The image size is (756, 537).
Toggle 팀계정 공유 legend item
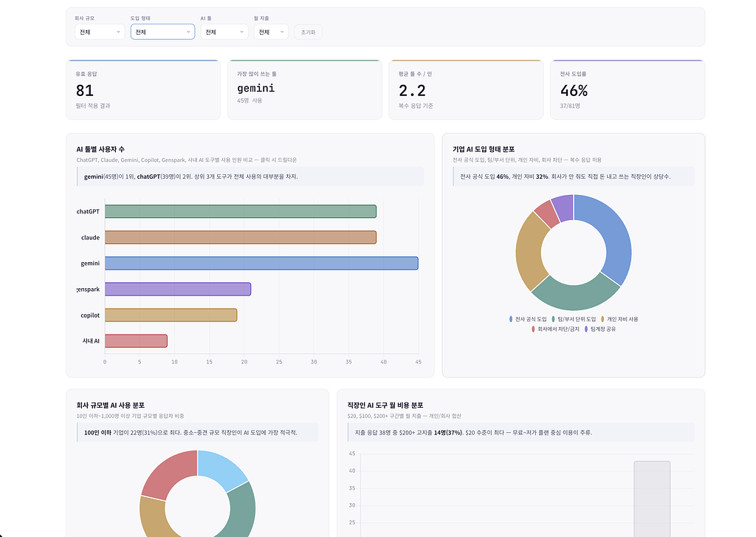click(599, 329)
